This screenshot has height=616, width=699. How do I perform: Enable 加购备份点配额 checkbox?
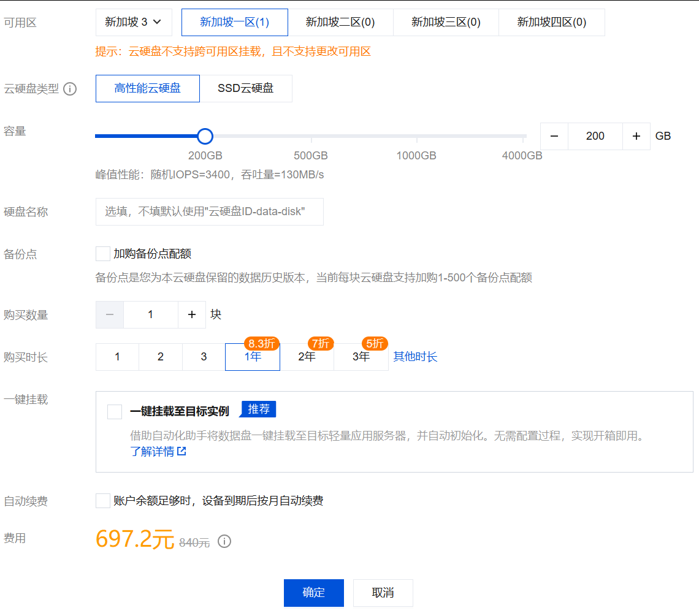click(103, 254)
